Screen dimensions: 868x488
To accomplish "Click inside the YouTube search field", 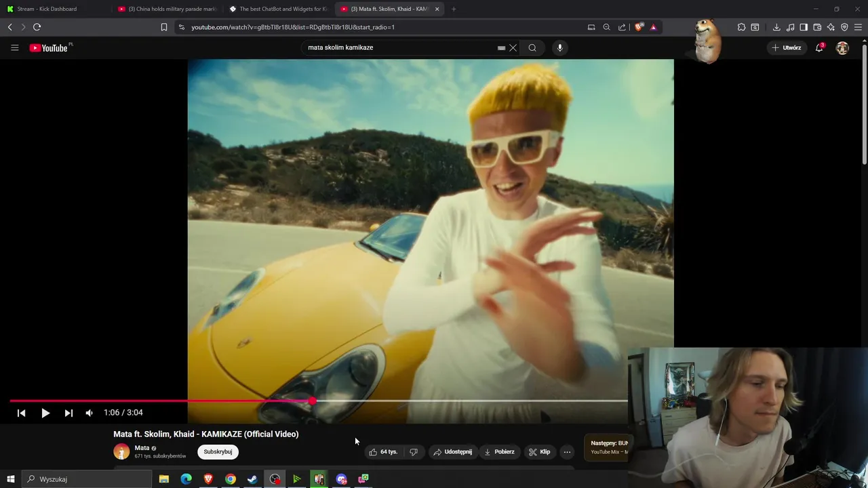I will pyautogui.click(x=400, y=47).
